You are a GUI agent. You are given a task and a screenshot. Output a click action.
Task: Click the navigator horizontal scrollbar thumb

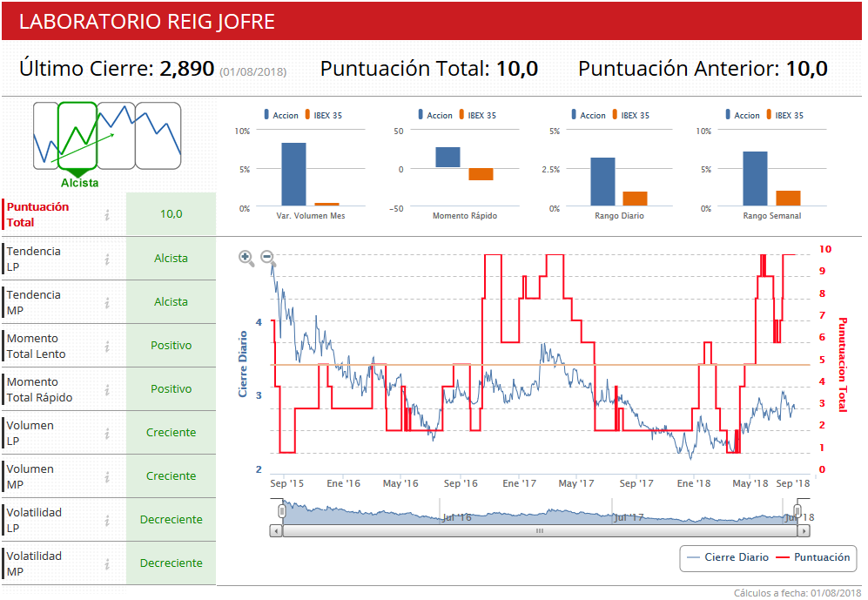point(540,531)
